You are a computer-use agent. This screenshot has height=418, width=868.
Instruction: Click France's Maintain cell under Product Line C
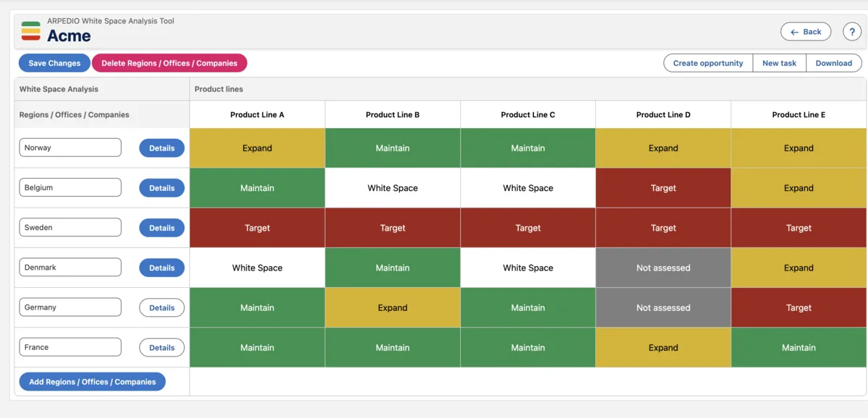(527, 347)
